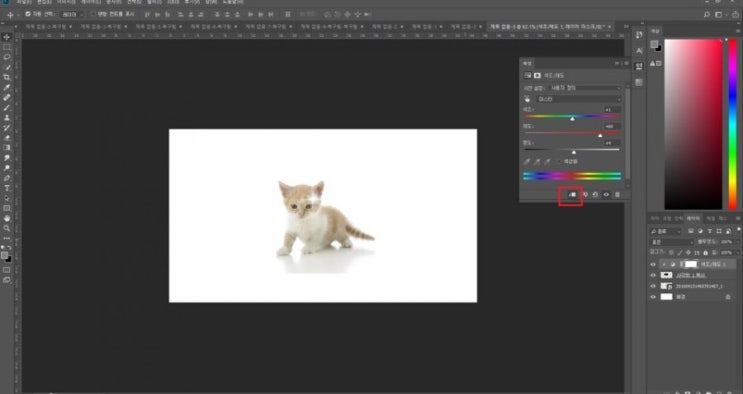Image resolution: width=743 pixels, height=394 pixels.
Task: Click the first eyedropper in Properties panel
Action: [527, 162]
